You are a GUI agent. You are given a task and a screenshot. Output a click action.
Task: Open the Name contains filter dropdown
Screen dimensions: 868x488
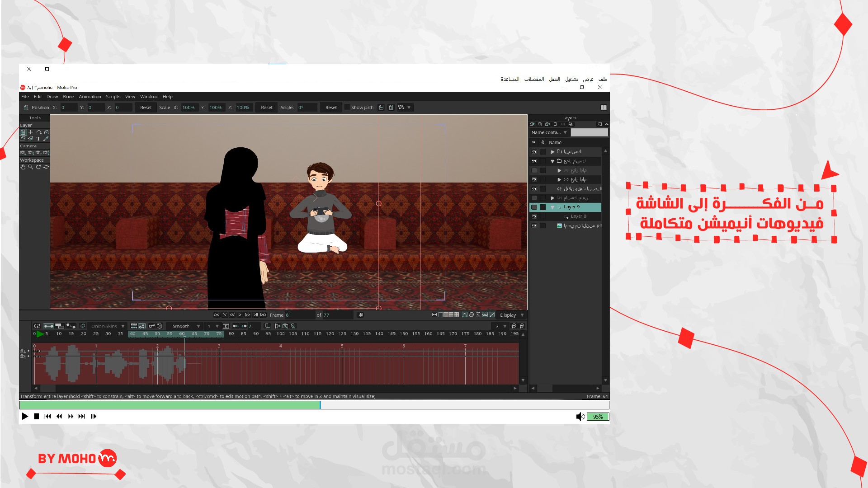549,132
